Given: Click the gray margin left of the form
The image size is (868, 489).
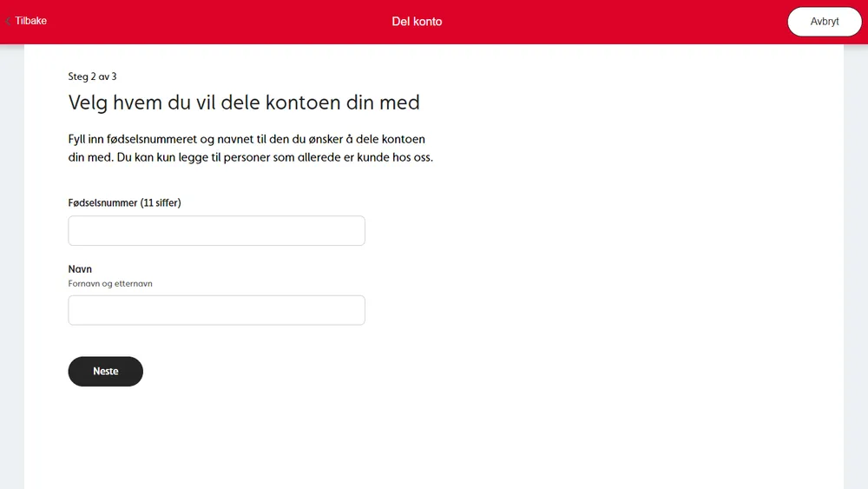Looking at the screenshot, I should (x=11, y=261).
